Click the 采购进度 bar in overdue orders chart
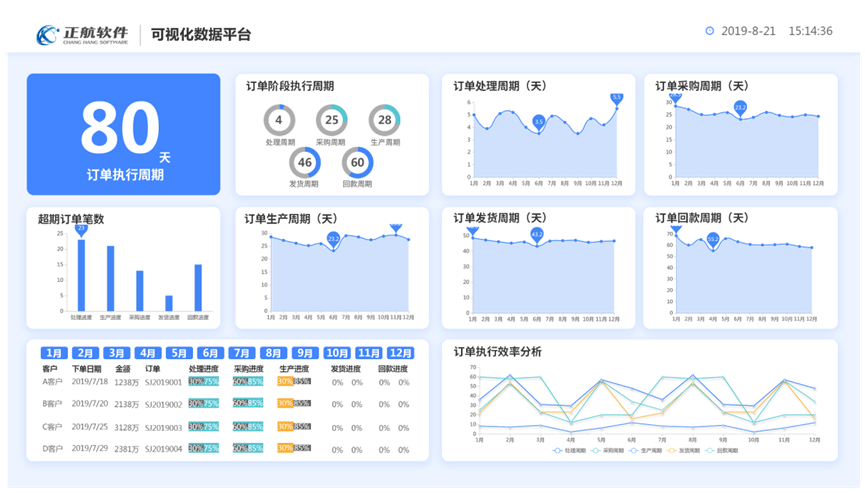Image resolution: width=865 pixels, height=493 pixels. point(140,291)
